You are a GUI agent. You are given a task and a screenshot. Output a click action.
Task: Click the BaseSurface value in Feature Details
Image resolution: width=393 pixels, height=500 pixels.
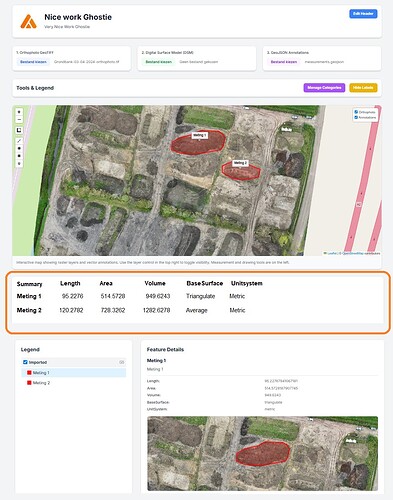click(273, 402)
